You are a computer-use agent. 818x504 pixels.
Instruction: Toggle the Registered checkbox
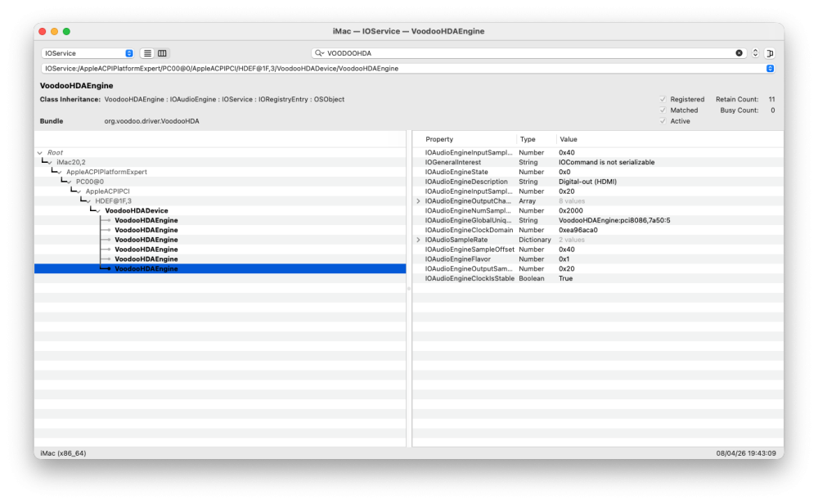pyautogui.click(x=663, y=99)
